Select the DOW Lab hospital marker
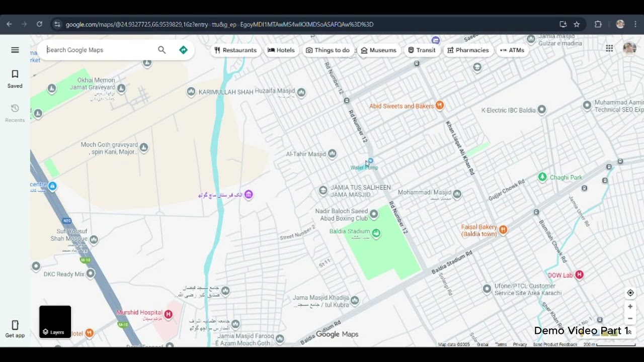Viewport: 644px width, 362px height. click(x=580, y=275)
